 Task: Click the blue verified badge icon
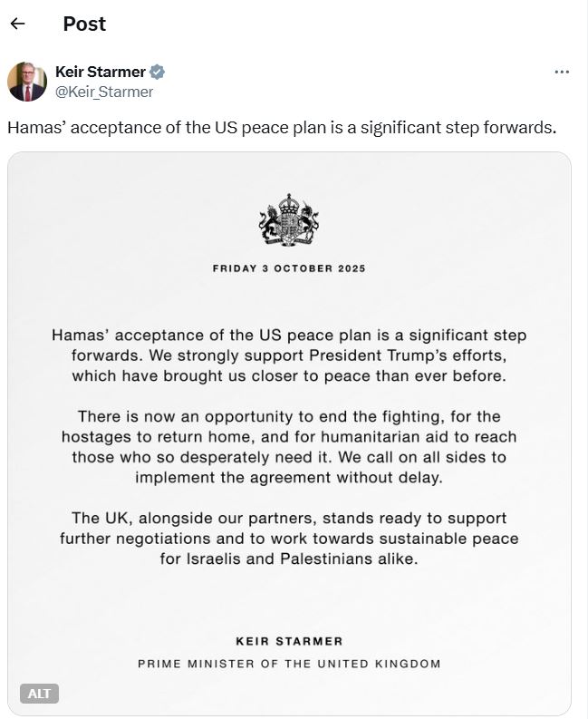click(157, 72)
